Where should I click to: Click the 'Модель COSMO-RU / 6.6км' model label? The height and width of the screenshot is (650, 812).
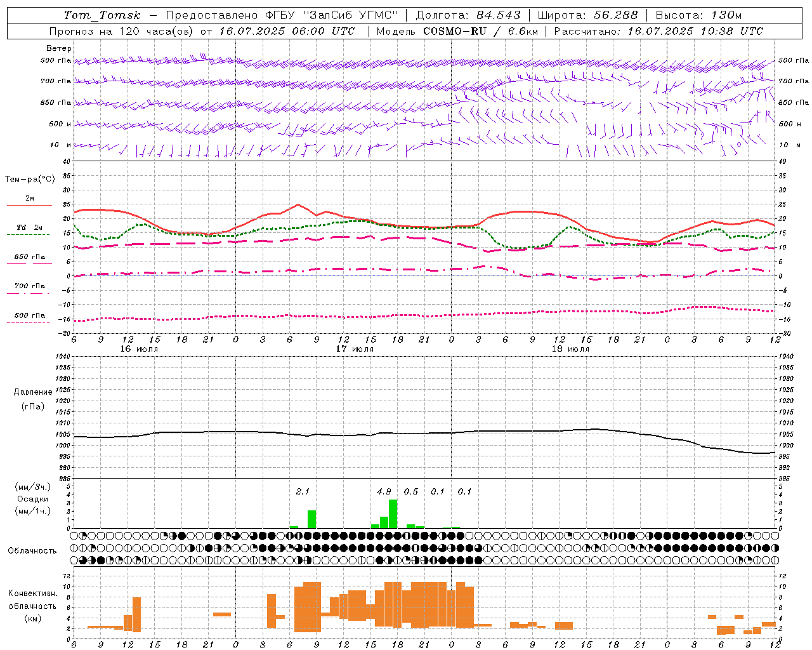[457, 31]
